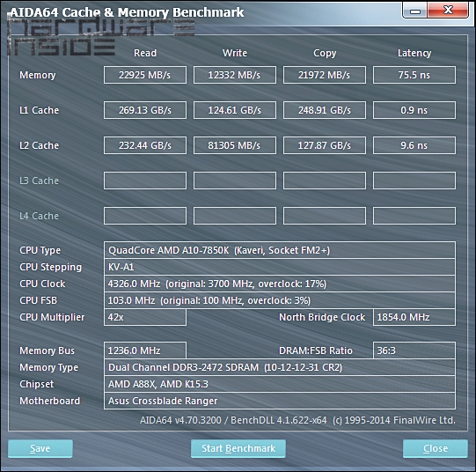Viewport: 476px width, 472px height.
Task: Click the CPU Type label
Action: 40,251
